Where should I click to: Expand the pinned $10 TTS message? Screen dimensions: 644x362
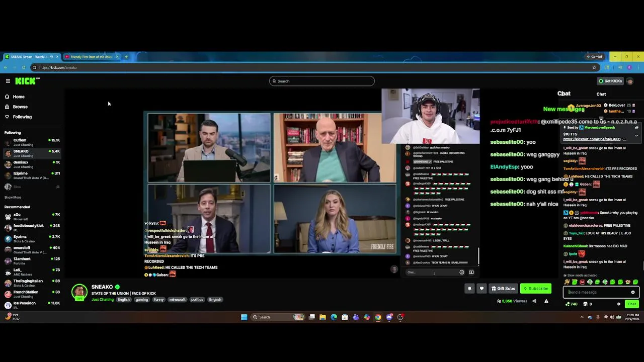(x=636, y=136)
